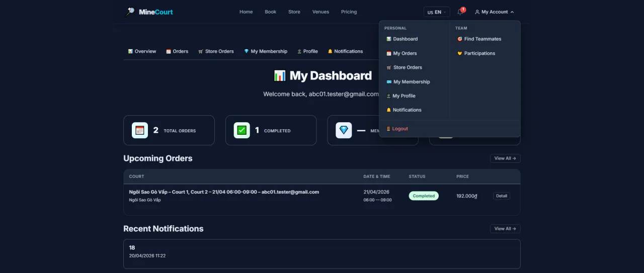Viewport: 644px width, 273px height.
Task: Switch to the Overview tab
Action: pyautogui.click(x=142, y=51)
